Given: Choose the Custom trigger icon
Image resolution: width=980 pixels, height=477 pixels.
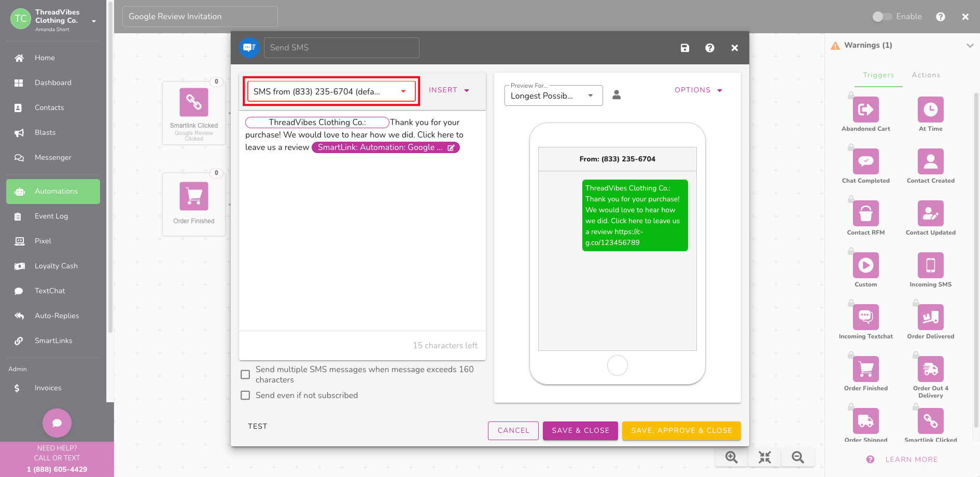Looking at the screenshot, I should 865,265.
